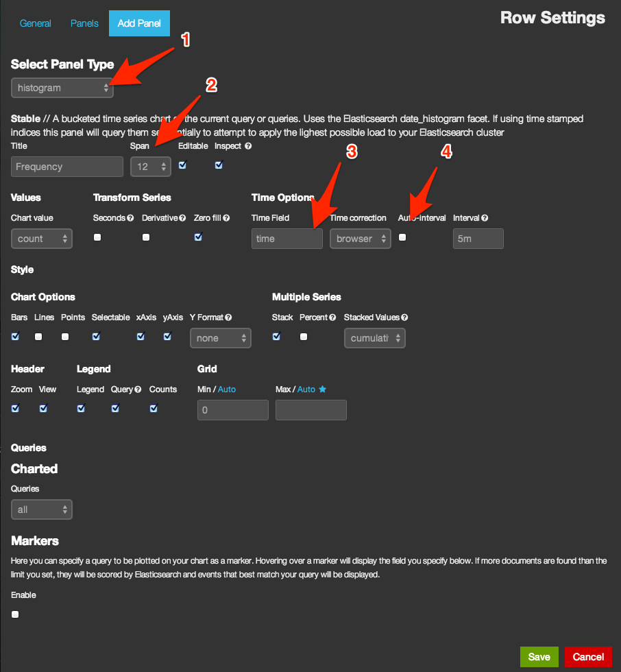Viewport: 621px width, 672px height.
Task: Open the Y Format dropdown showing none
Action: (x=221, y=338)
